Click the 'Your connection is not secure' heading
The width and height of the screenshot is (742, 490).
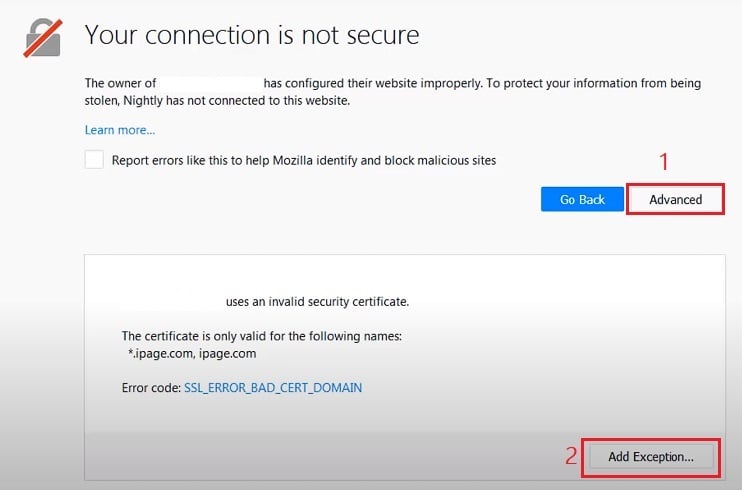(x=252, y=35)
